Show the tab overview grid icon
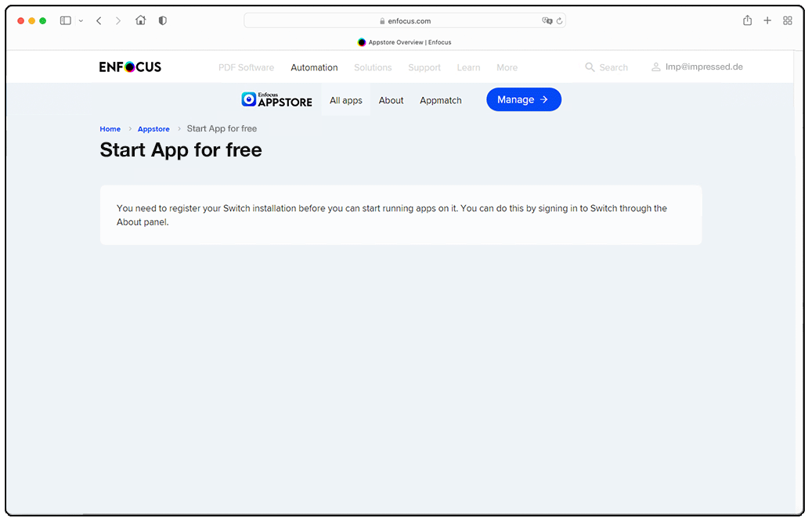 pyautogui.click(x=788, y=20)
